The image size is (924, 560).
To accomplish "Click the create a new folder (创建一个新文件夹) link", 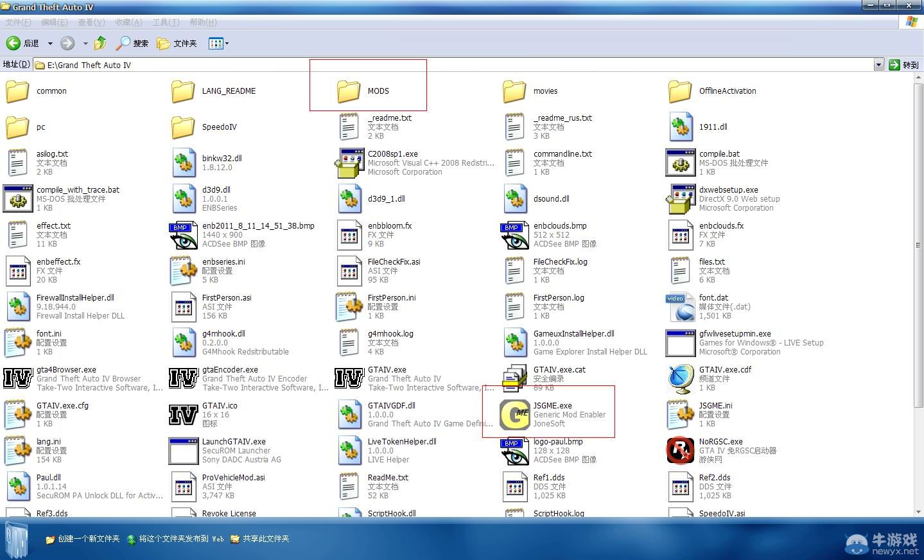I will coord(82,539).
